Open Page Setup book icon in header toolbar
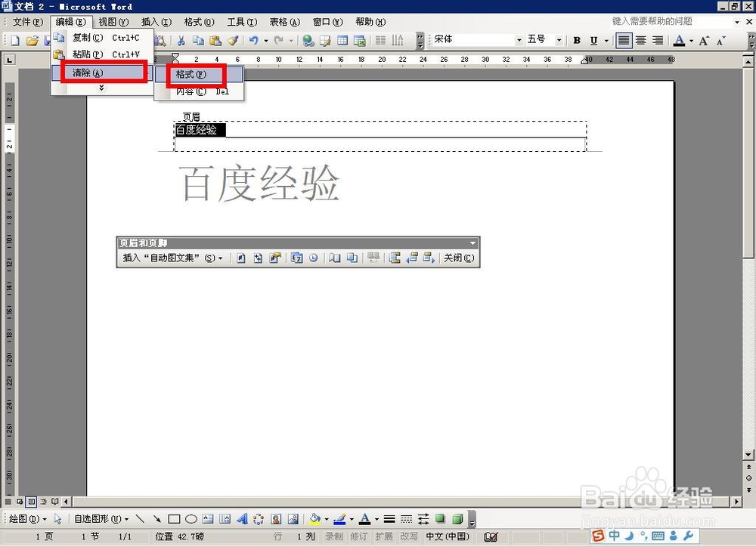Viewport: 756px width, 547px height. [x=335, y=258]
